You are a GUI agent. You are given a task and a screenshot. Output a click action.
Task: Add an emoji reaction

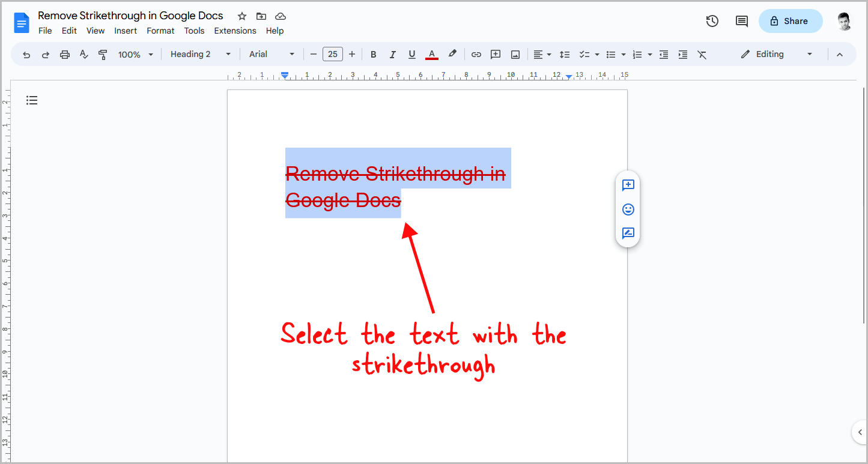[628, 209]
